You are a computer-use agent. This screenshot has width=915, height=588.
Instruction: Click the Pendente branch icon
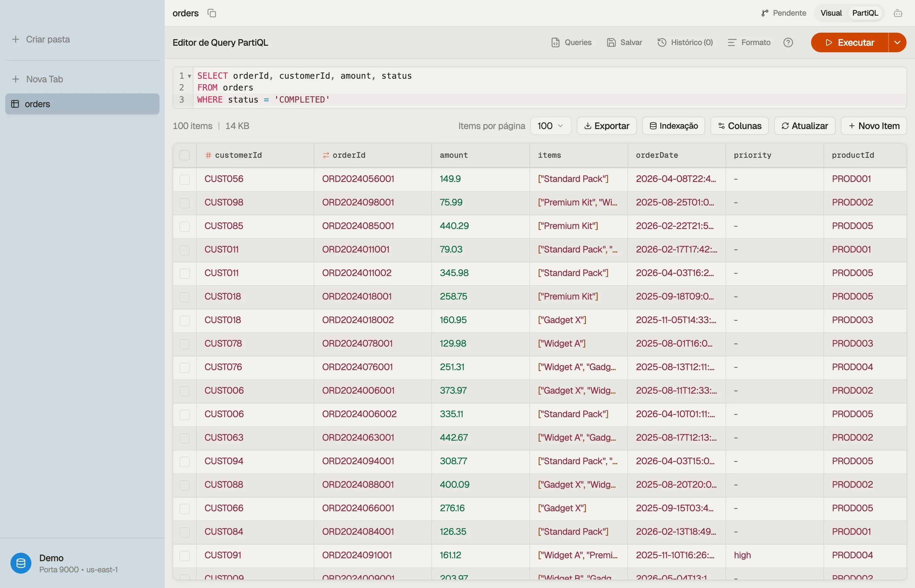[x=765, y=13]
